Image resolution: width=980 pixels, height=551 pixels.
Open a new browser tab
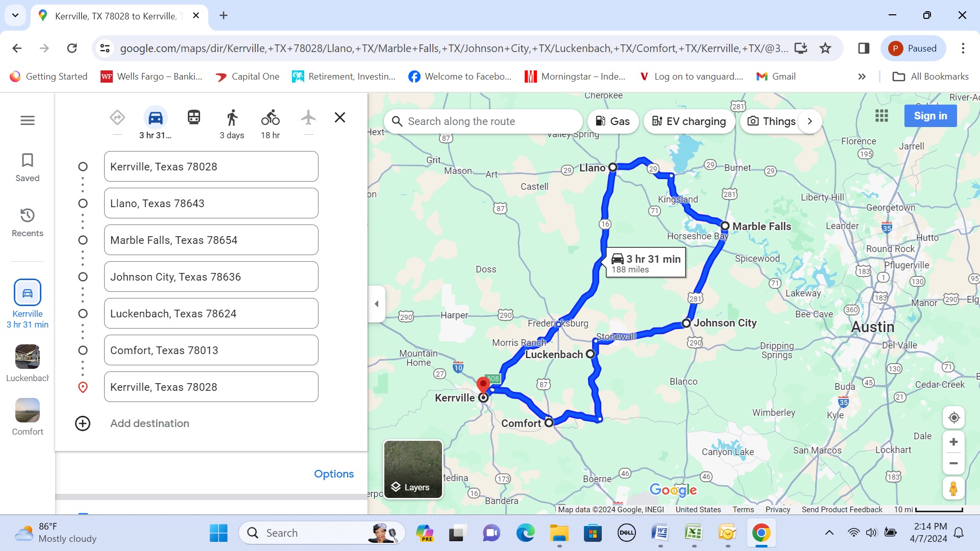pyautogui.click(x=224, y=15)
